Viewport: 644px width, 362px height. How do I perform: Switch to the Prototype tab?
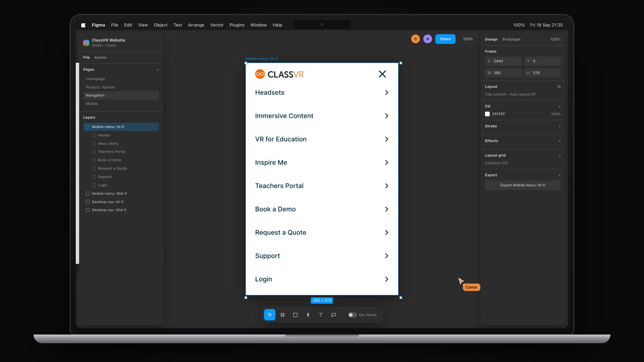click(511, 39)
